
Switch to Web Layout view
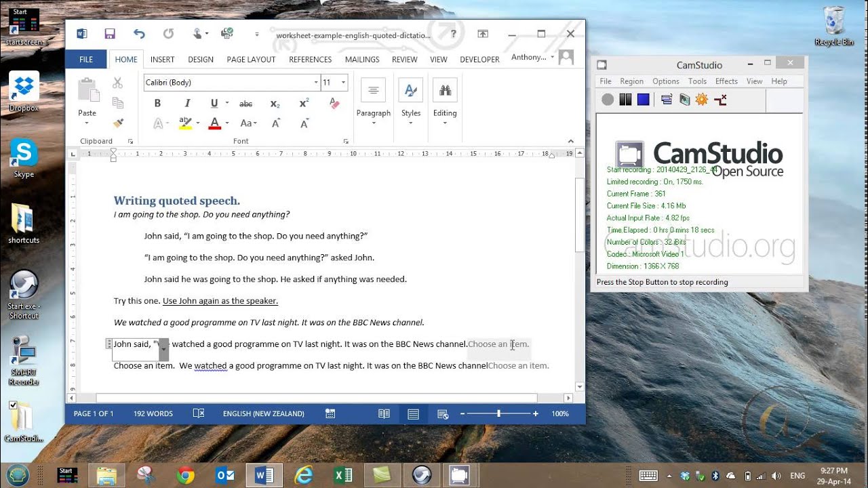(x=443, y=413)
